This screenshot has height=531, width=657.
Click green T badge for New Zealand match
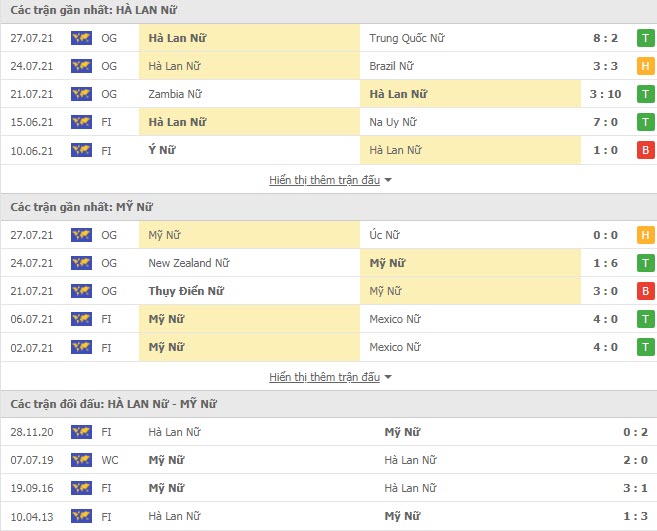645,263
